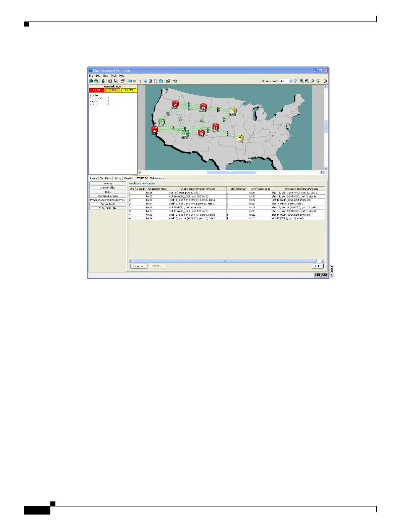Click the blue down arrow toolbar icon
The width and height of the screenshot is (411, 532).
coord(145,81)
